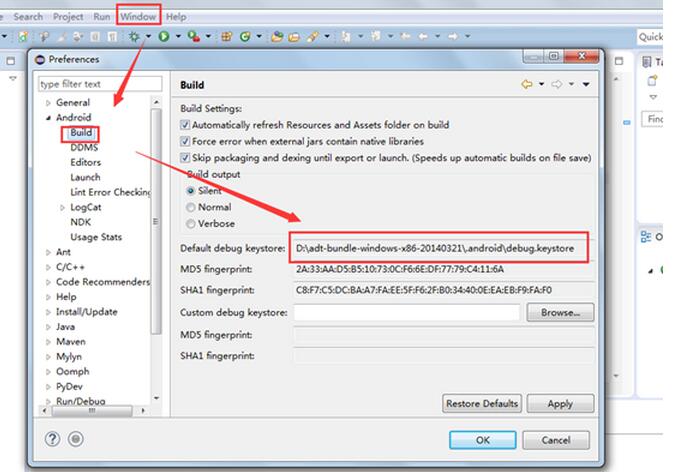
Task: Click the Browse... button
Action: tap(560, 312)
